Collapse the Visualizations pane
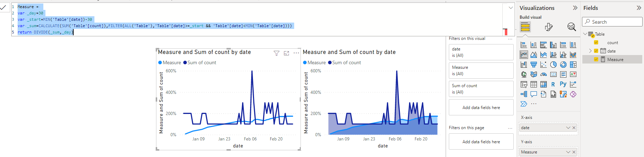Image resolution: width=644 pixels, height=157 pixels. click(575, 8)
